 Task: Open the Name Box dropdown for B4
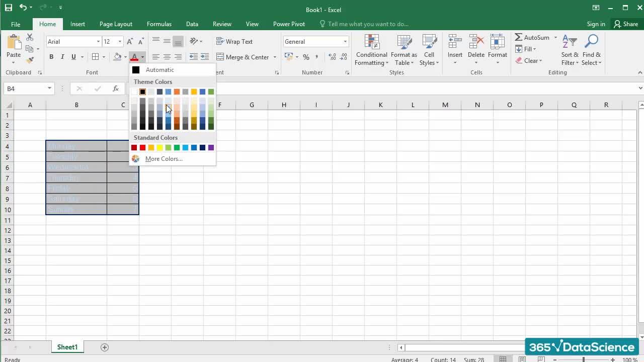[x=49, y=88]
